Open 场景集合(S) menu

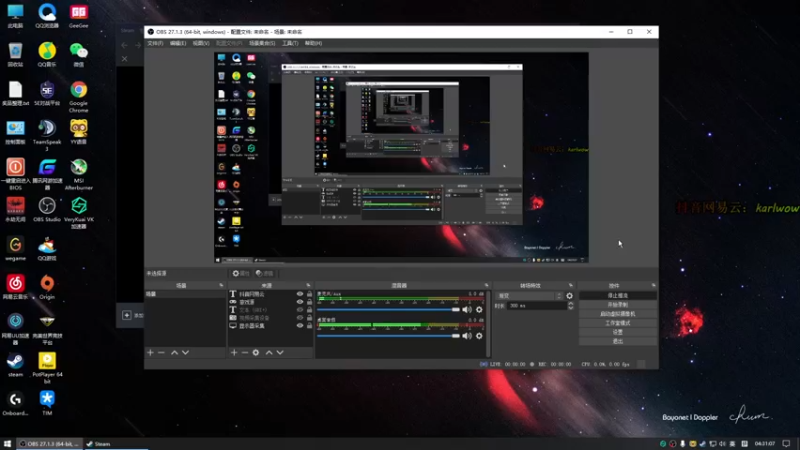262,43
